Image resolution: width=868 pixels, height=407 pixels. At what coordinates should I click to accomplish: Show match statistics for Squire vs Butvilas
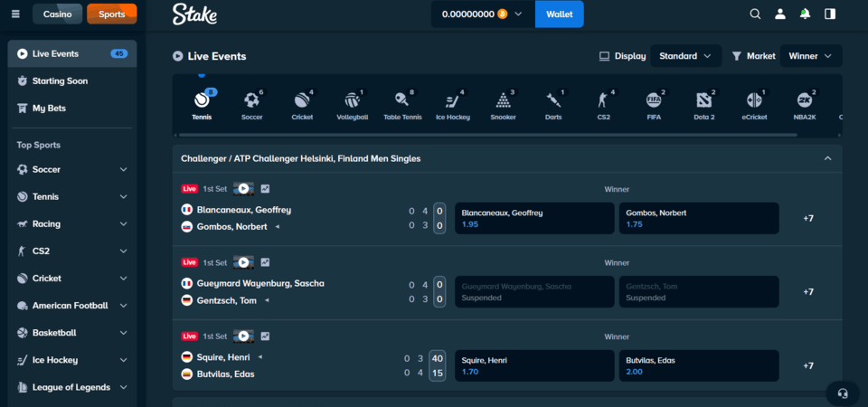tap(266, 336)
